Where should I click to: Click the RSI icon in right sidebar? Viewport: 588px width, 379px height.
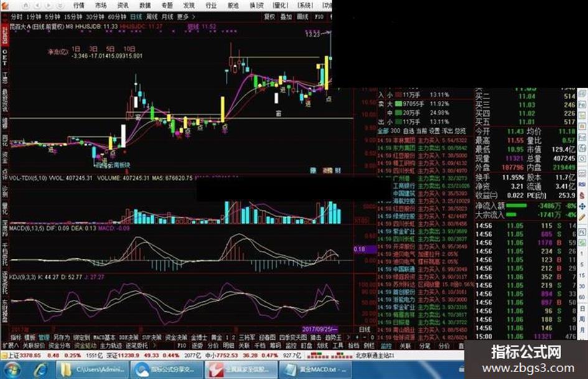582,184
